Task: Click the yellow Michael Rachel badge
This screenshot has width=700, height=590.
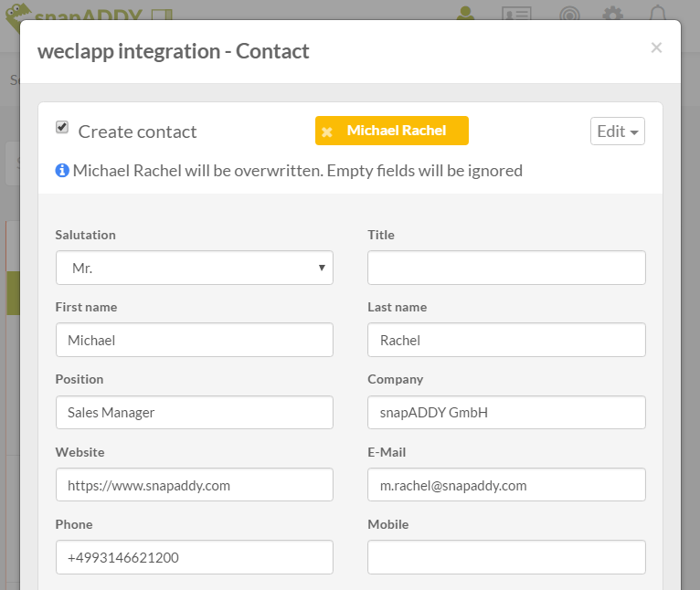Action: 397,131
